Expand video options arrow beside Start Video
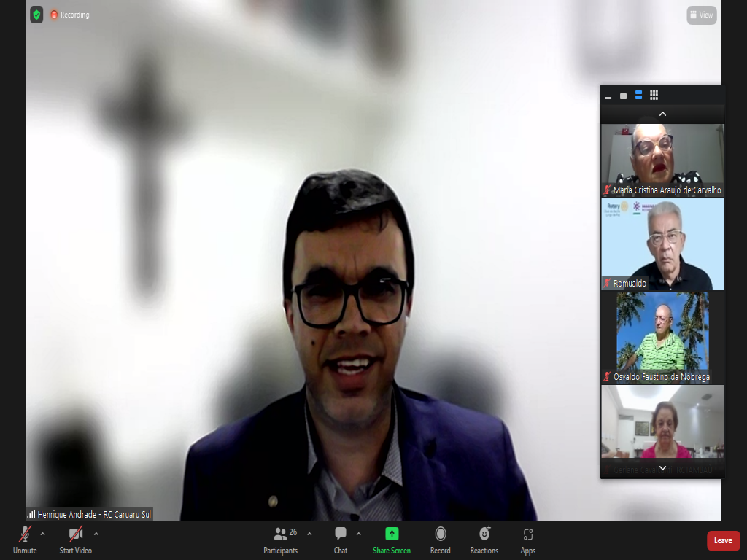This screenshot has width=747, height=560. (96, 534)
